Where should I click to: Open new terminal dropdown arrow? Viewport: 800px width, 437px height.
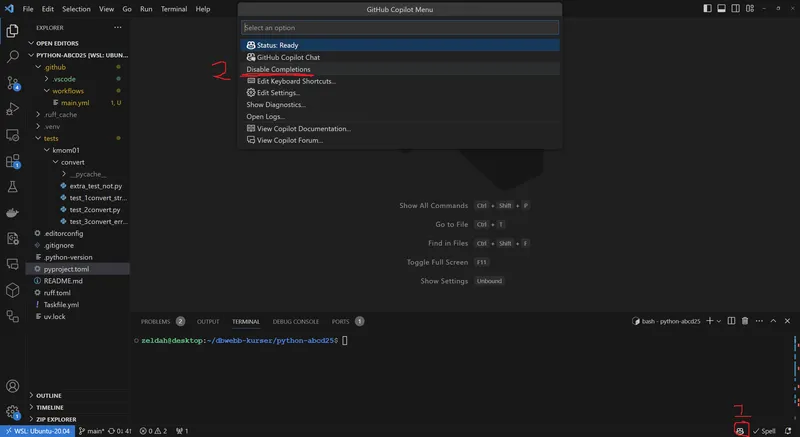click(719, 321)
